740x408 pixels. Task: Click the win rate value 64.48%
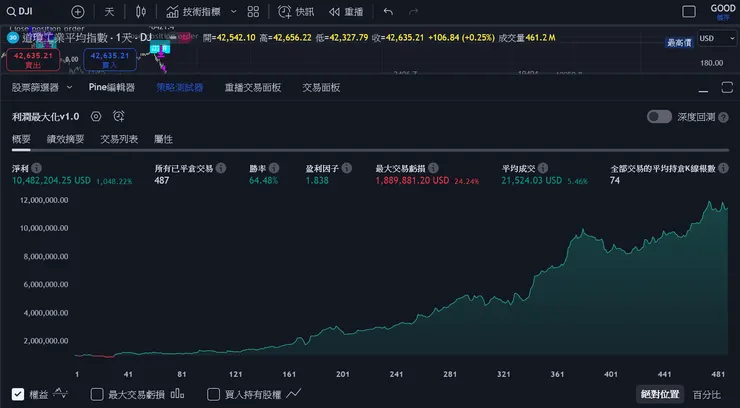263,181
